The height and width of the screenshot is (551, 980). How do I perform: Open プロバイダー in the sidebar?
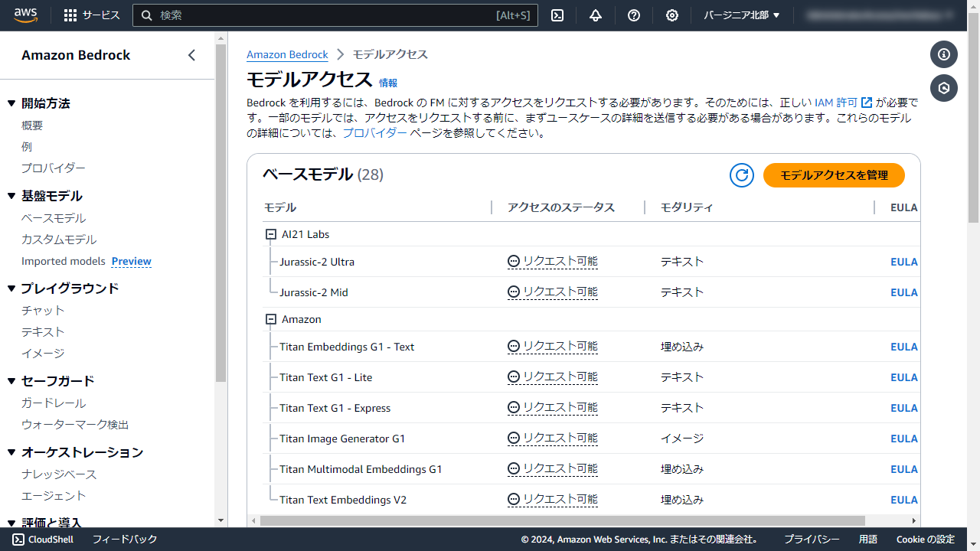click(54, 168)
